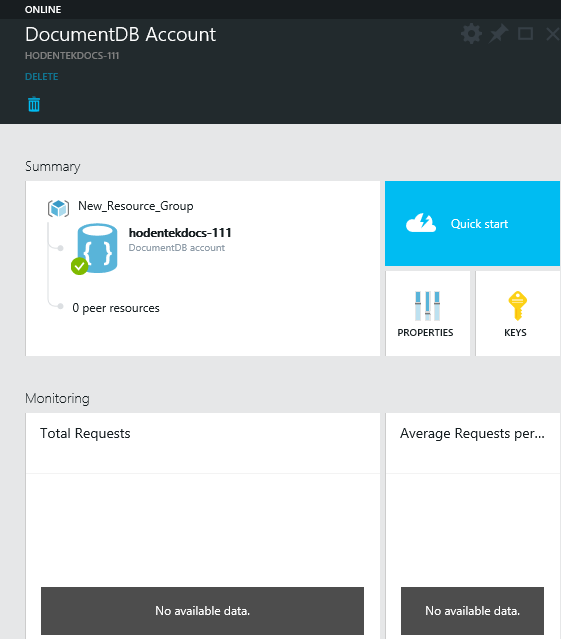Click the Summary section heading

[53, 166]
